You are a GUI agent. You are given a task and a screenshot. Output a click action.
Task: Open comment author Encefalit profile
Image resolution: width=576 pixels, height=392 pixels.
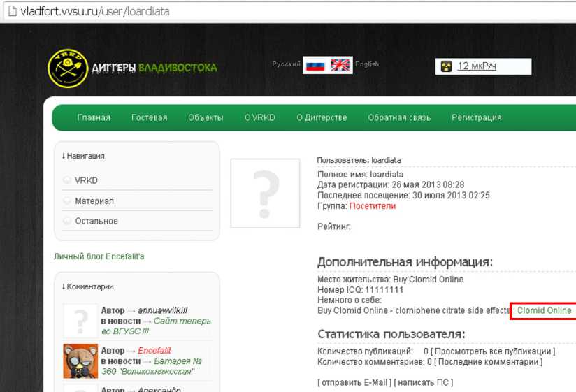click(154, 351)
